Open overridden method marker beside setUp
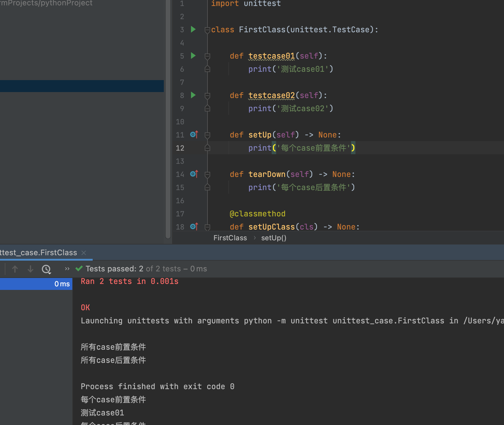Image resolution: width=504 pixels, height=425 pixels. [x=194, y=134]
